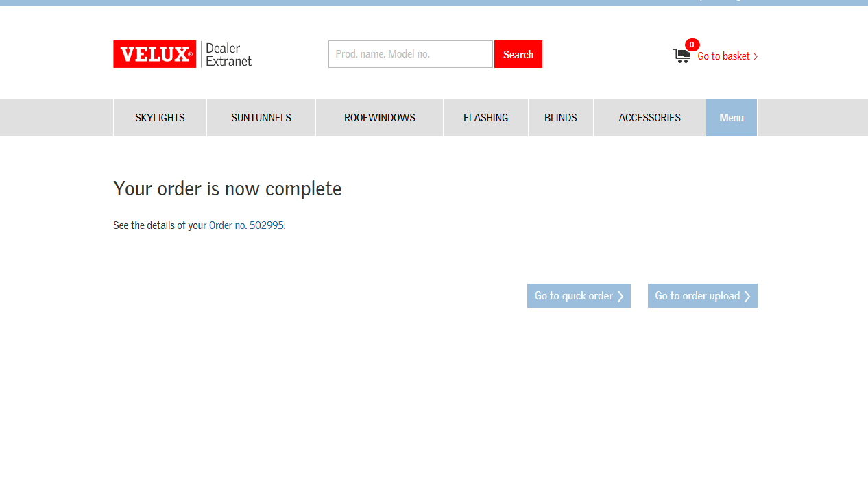Screen dimensions: 868x479
Task: Open the Skylights category
Action: click(160, 118)
